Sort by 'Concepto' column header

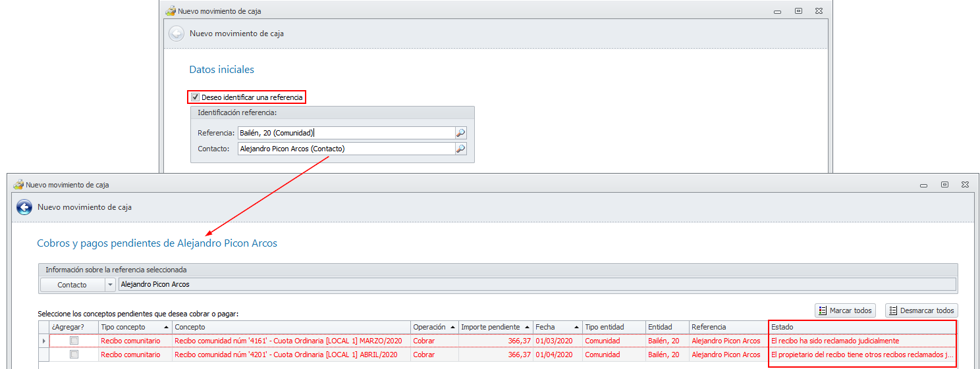[x=291, y=327]
